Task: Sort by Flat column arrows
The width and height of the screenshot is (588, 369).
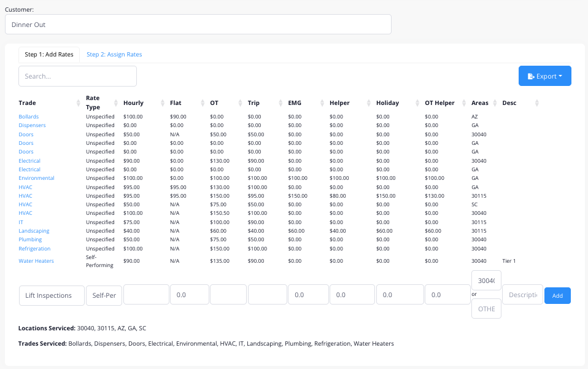Action: 203,103
